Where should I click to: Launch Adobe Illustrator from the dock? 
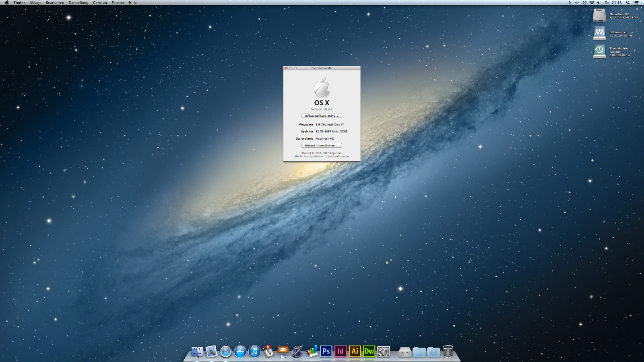pyautogui.click(x=355, y=352)
